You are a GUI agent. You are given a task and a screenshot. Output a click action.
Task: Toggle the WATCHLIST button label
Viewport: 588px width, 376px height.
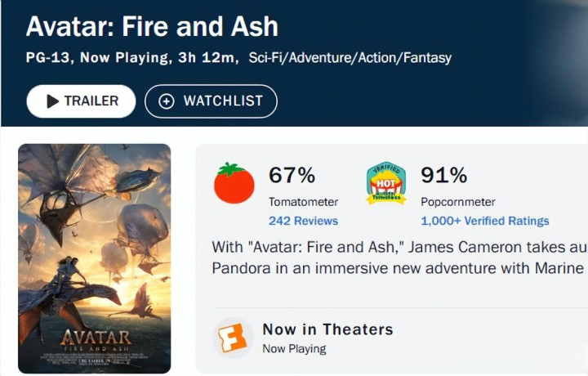pyautogui.click(x=223, y=101)
